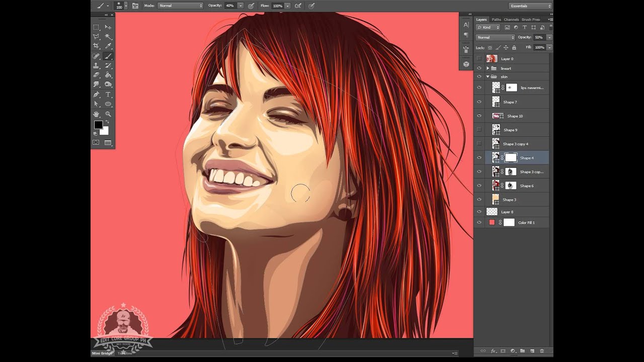
Task: Hide the Shape 10 layer
Action: pyautogui.click(x=479, y=116)
